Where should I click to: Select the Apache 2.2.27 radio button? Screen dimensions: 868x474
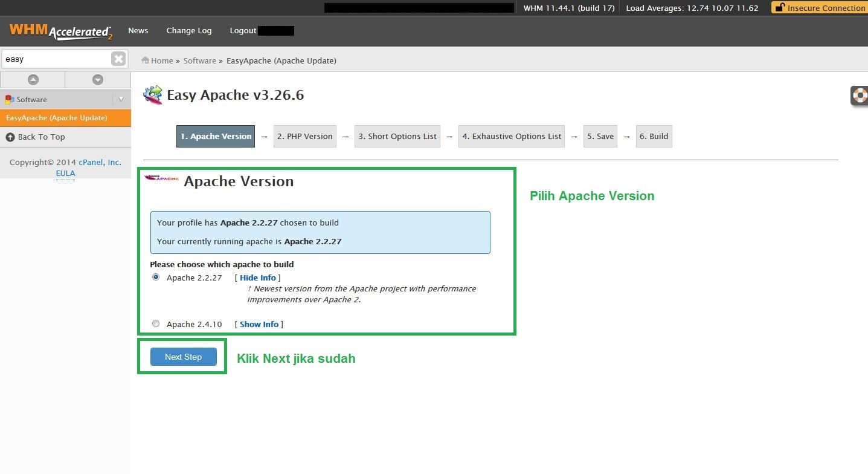point(156,277)
